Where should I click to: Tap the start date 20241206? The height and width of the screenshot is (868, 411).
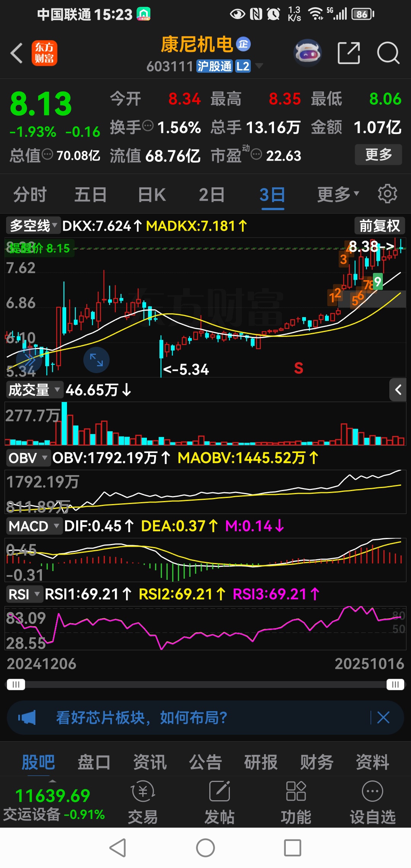[41, 664]
